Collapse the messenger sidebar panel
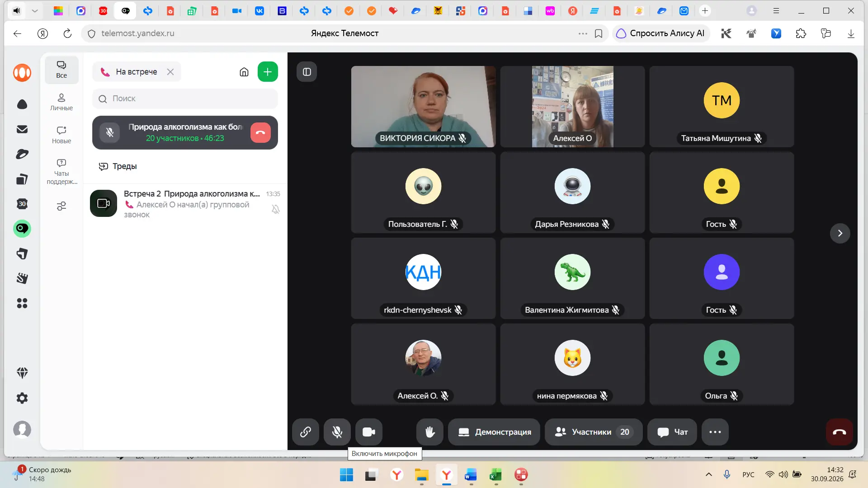The height and width of the screenshot is (488, 868). 307,72
